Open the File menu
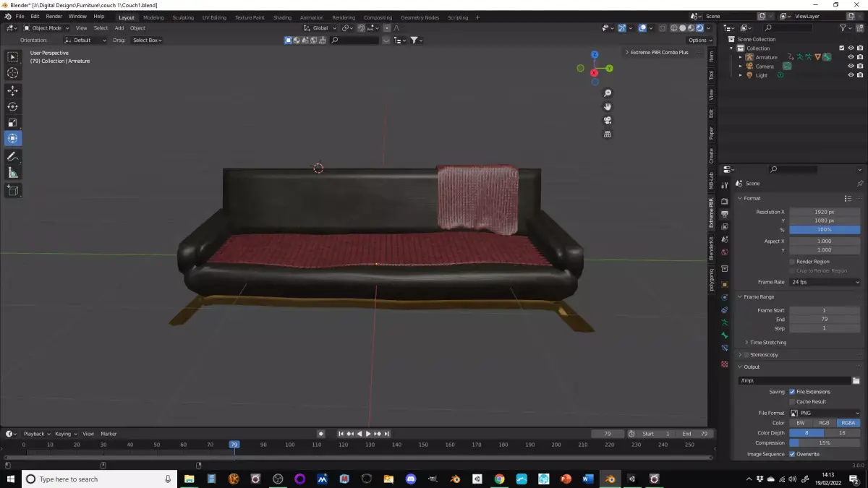Screen dimensions: 868x488 [19, 16]
